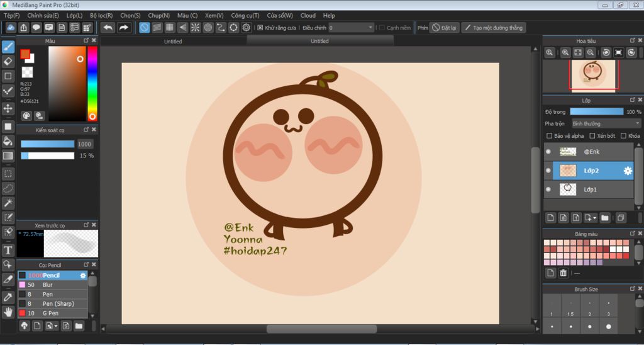Toggle visibility of the Lớp1 layer
The image size is (644, 345).
548,189
